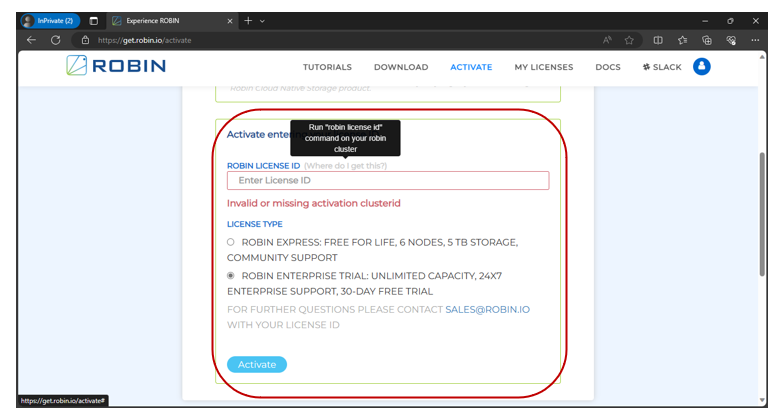Click the scrollbar down arrow
This screenshot has height=417, width=778.
[762, 400]
